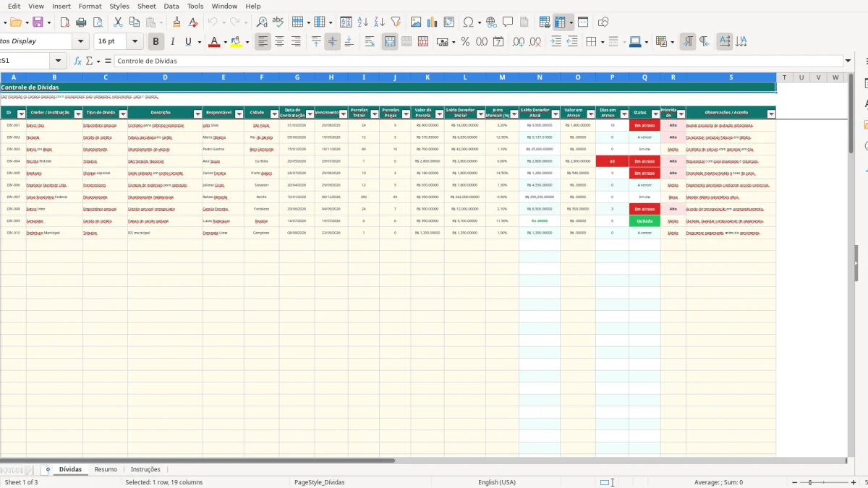
Task: Open the font color dropdown arrow
Action: coord(225,42)
